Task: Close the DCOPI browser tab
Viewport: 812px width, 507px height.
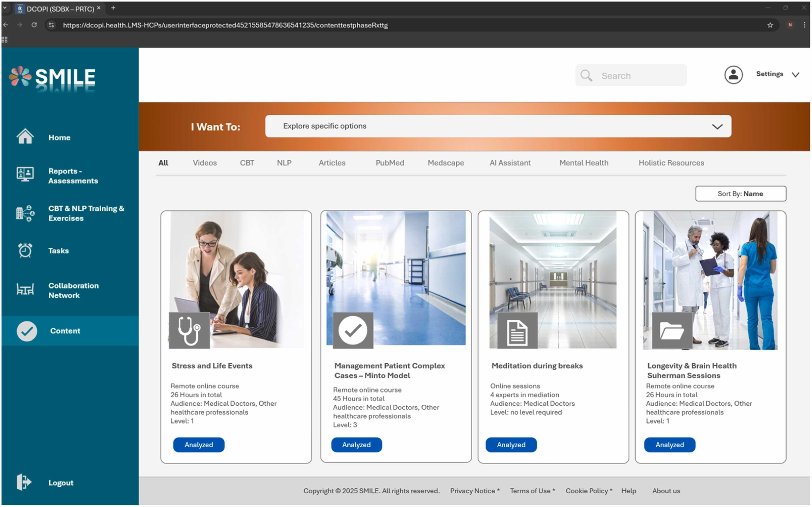Action: click(x=99, y=8)
